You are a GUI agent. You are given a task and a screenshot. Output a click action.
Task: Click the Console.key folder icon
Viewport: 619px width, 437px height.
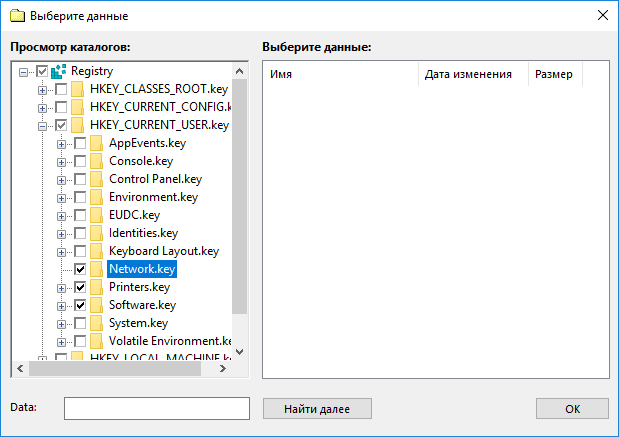[x=96, y=161]
